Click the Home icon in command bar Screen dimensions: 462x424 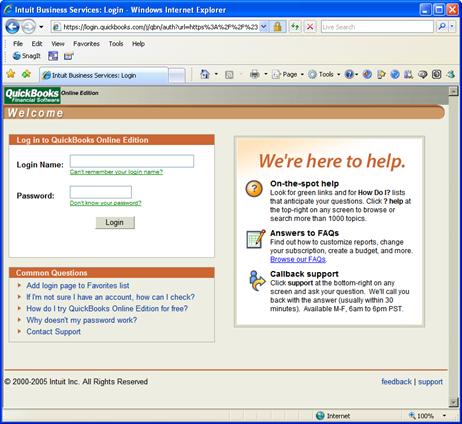[205, 74]
